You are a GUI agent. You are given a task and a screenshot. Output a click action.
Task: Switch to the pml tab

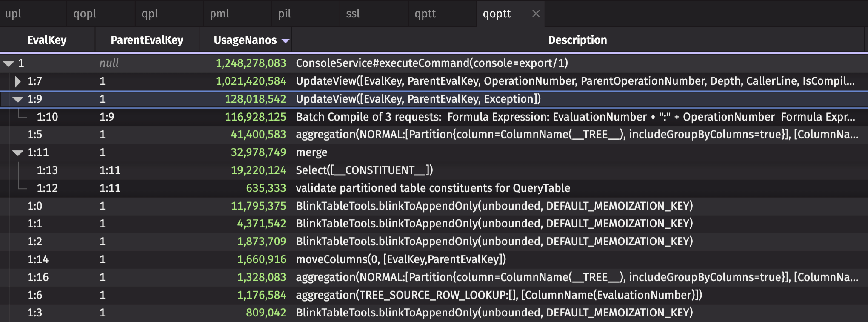[220, 14]
